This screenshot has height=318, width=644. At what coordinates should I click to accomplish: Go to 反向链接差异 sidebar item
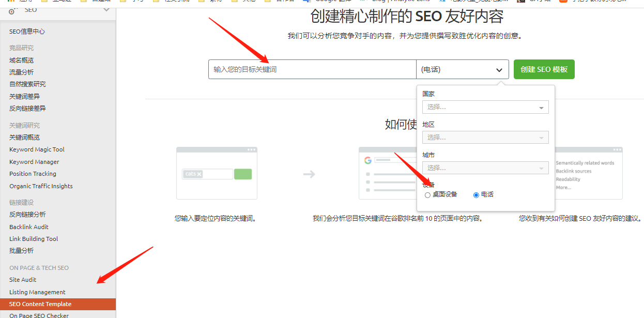point(27,109)
